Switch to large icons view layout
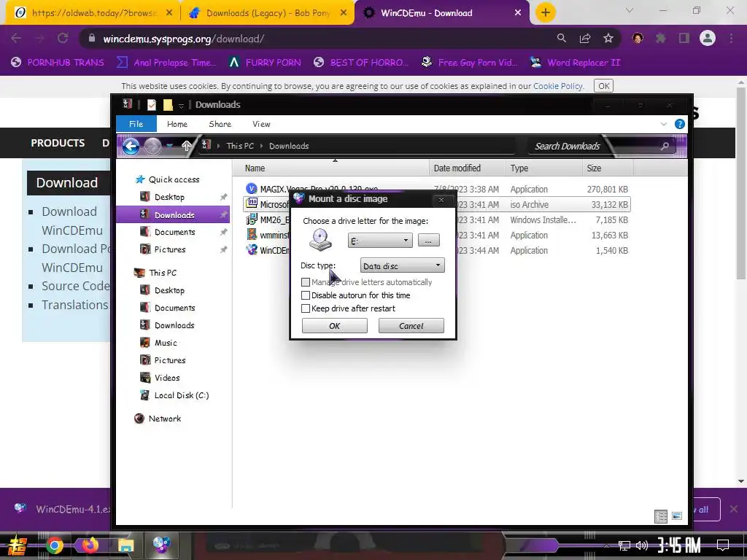Screen dimensions: 747x560 [677, 516]
